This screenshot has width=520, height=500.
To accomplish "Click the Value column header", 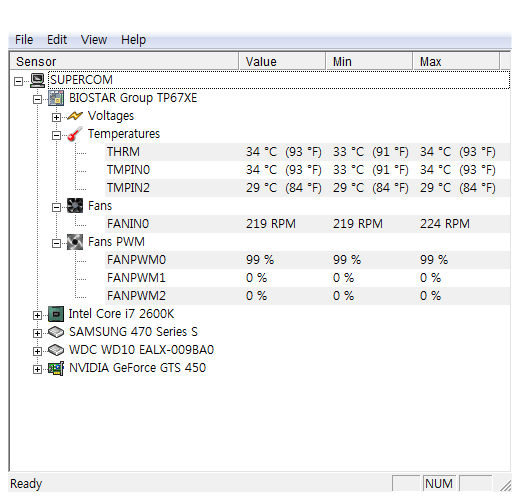I will pyautogui.click(x=282, y=61).
